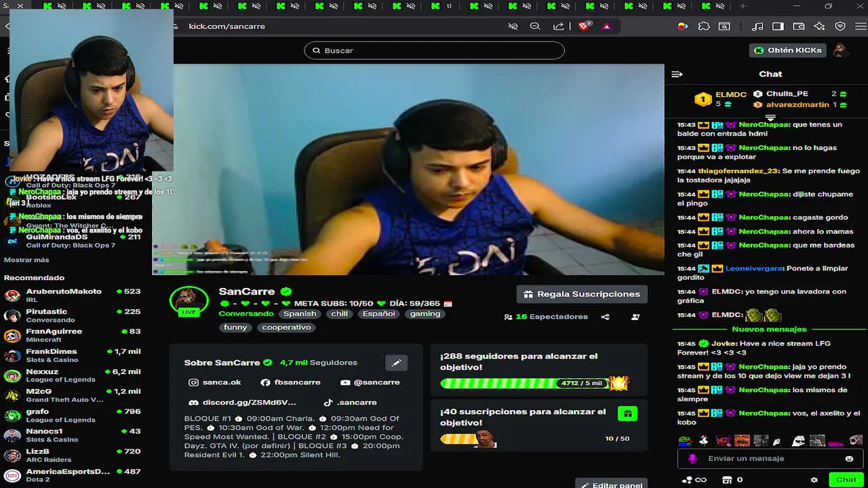Open Pirutastic recommended channel
The image size is (868, 488).
pos(72,315)
